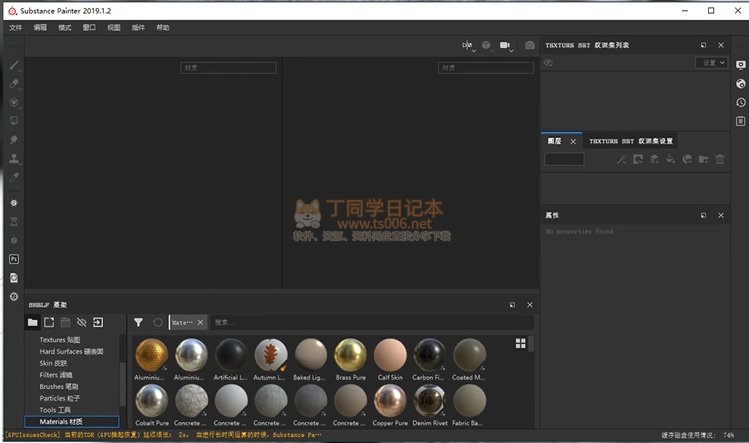Screen dimensions: 749x443
Task: Open the right viewport 材质 channel dropdown
Action: pos(486,68)
